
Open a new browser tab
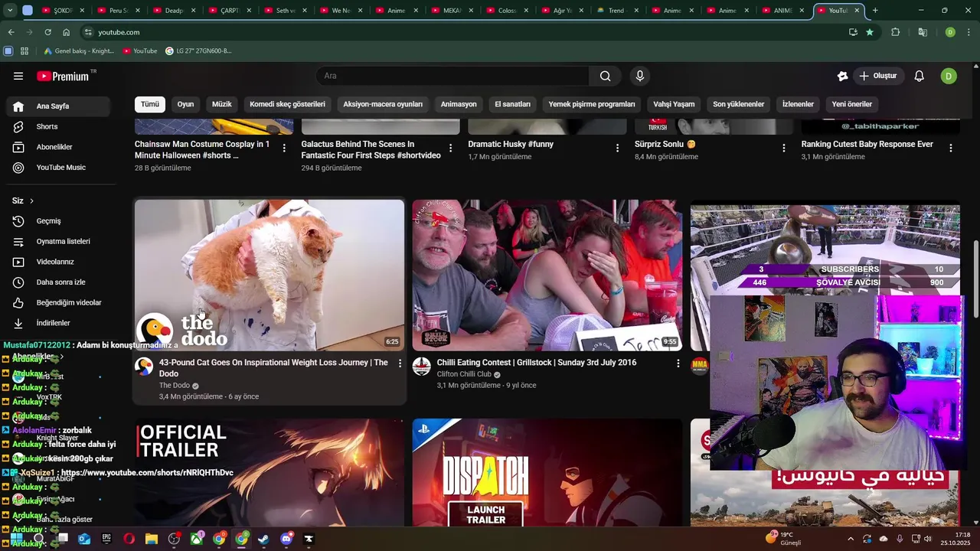pyautogui.click(x=875, y=11)
